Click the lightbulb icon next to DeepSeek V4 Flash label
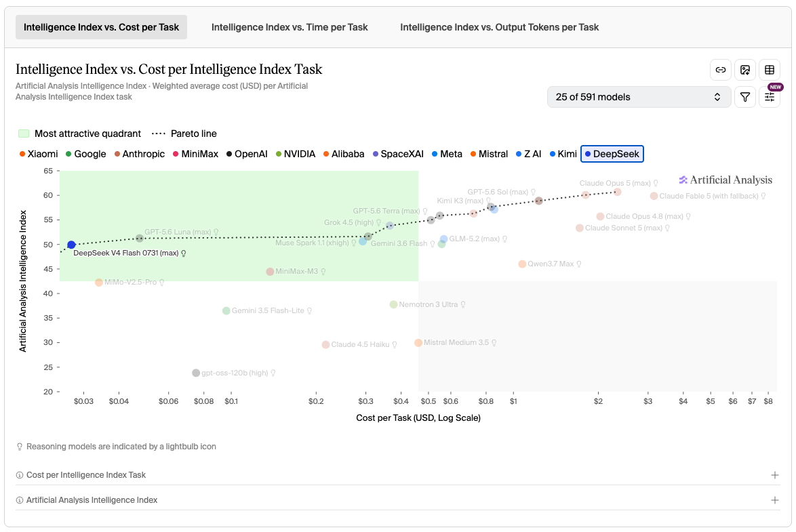796x532 pixels. coord(184,253)
